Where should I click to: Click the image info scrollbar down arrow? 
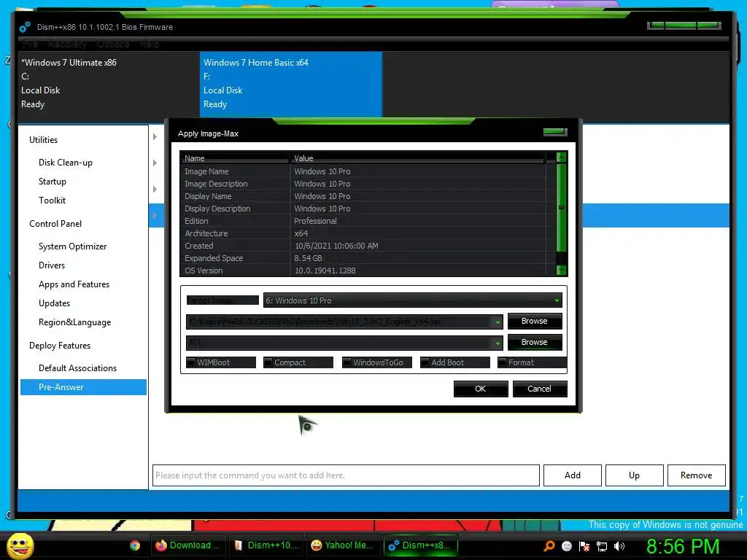tap(561, 270)
